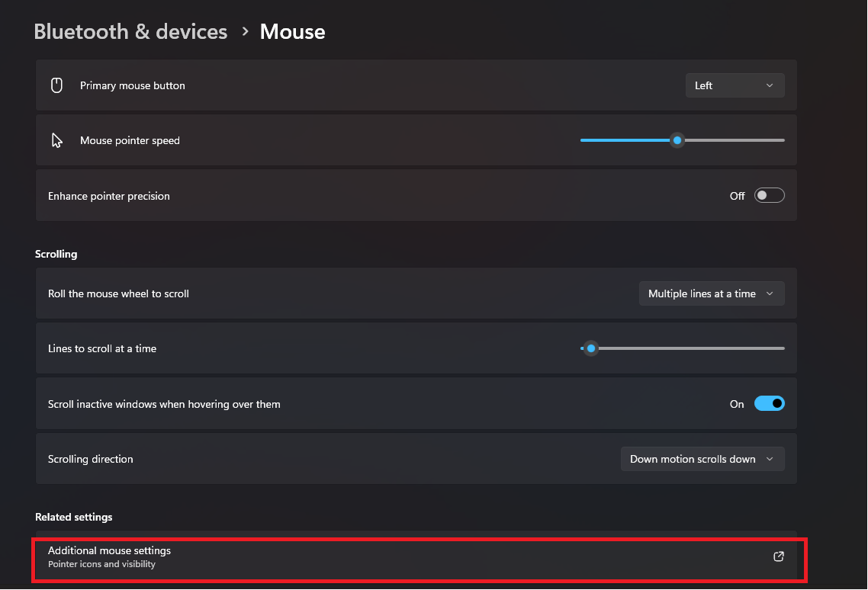Click the Scrolling section header

click(x=56, y=254)
